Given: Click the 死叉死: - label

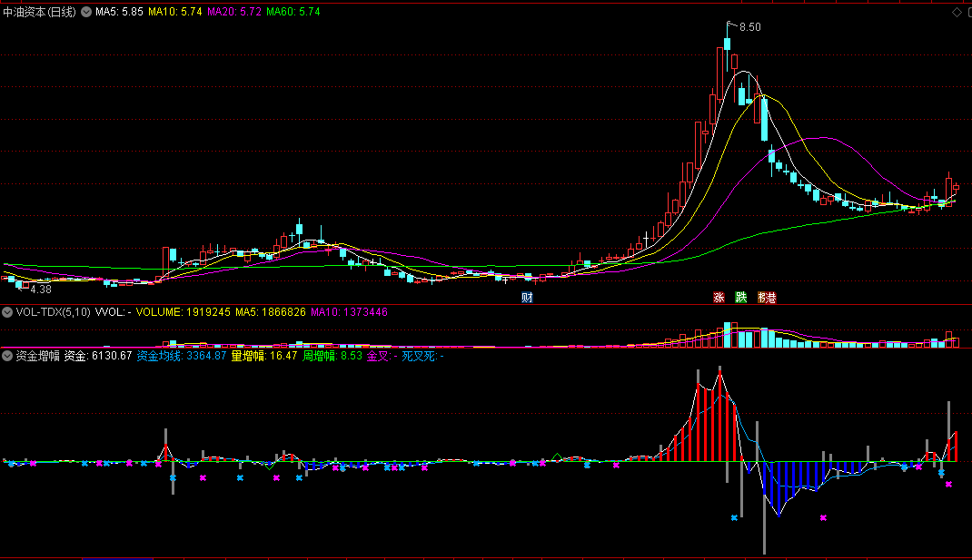Looking at the screenshot, I should click(x=422, y=356).
